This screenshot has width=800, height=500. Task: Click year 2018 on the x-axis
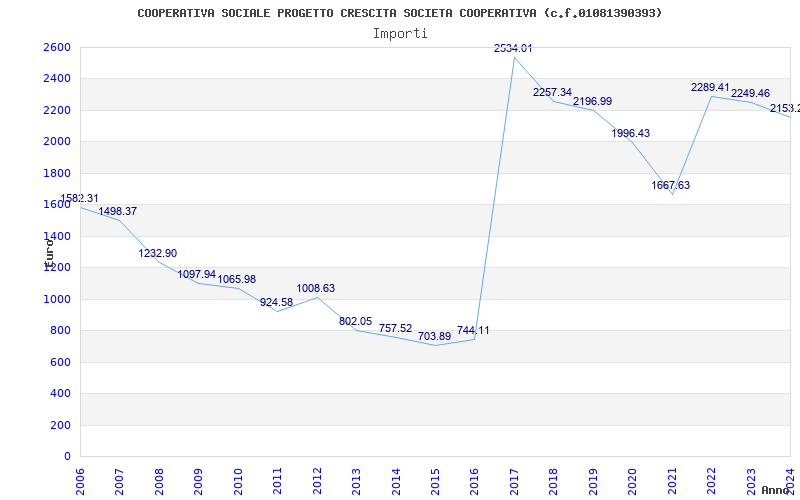(x=554, y=482)
